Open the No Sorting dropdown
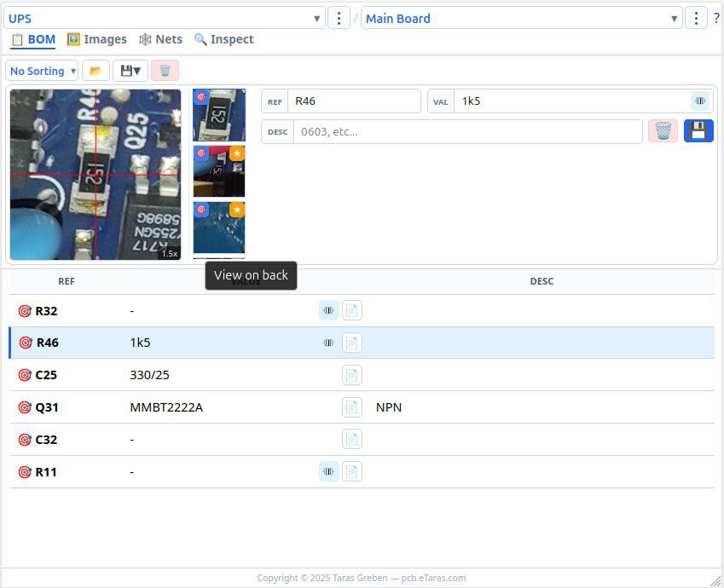Image resolution: width=724 pixels, height=588 pixels. click(x=43, y=71)
